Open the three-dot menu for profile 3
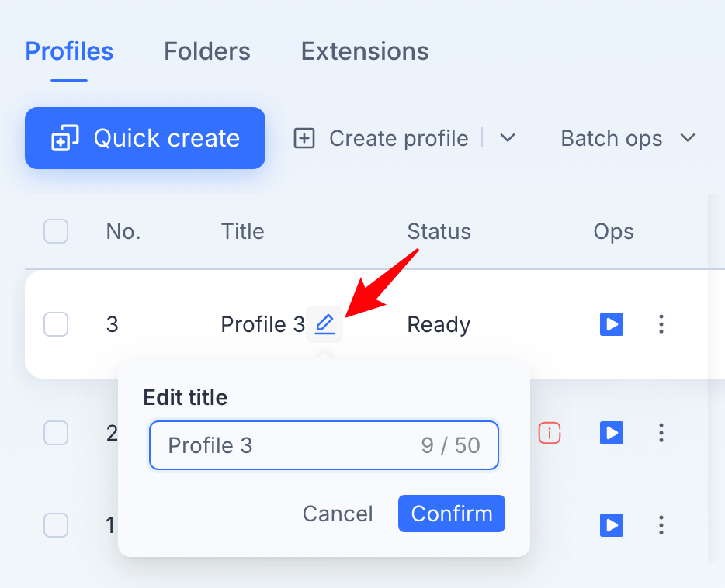This screenshot has height=588, width=725. click(x=661, y=324)
